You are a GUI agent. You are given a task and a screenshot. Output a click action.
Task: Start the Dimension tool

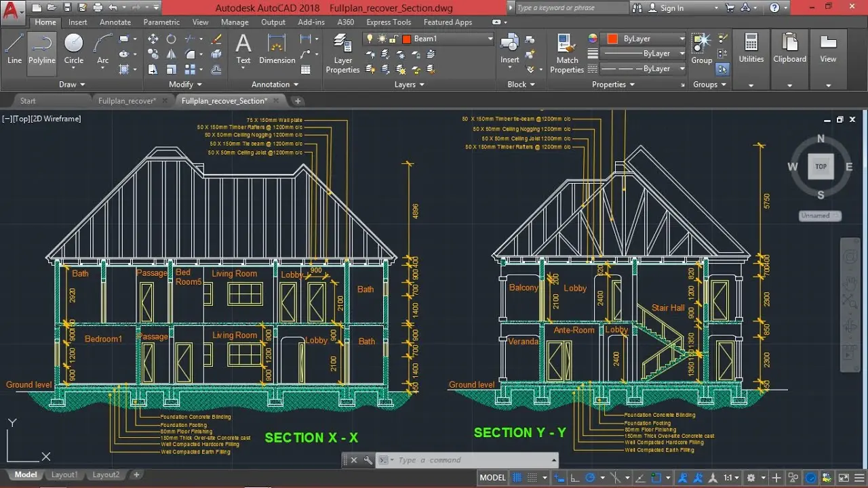click(x=277, y=49)
